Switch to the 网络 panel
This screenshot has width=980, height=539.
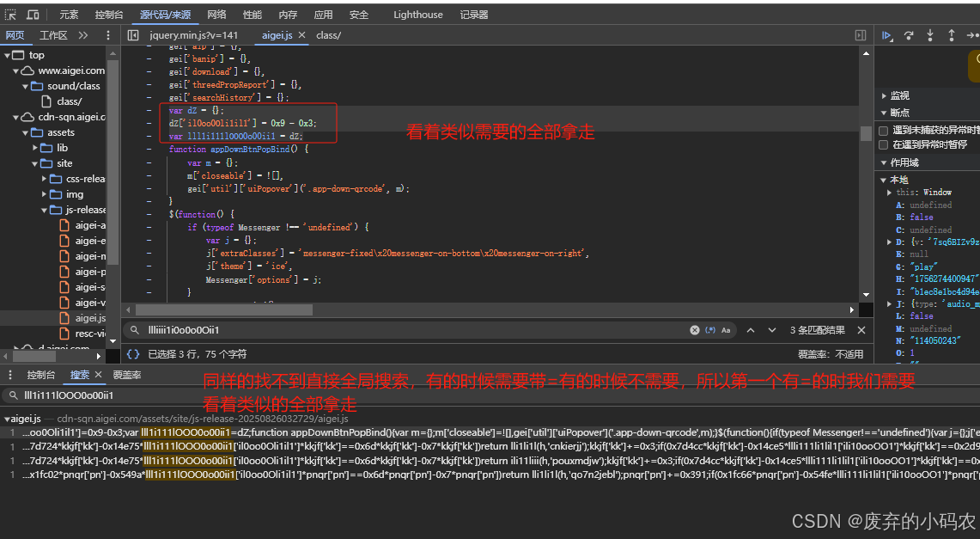click(216, 15)
